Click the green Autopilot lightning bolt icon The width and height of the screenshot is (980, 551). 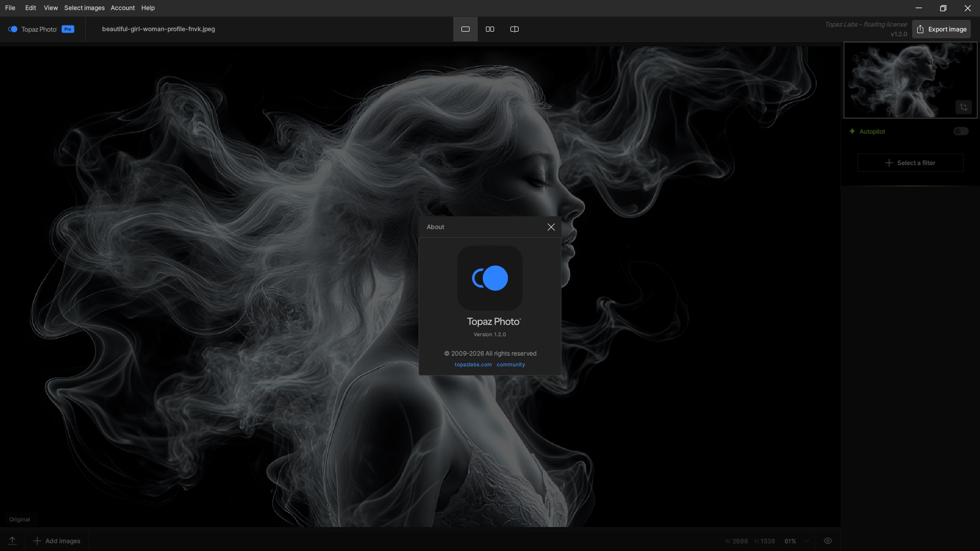tap(852, 131)
